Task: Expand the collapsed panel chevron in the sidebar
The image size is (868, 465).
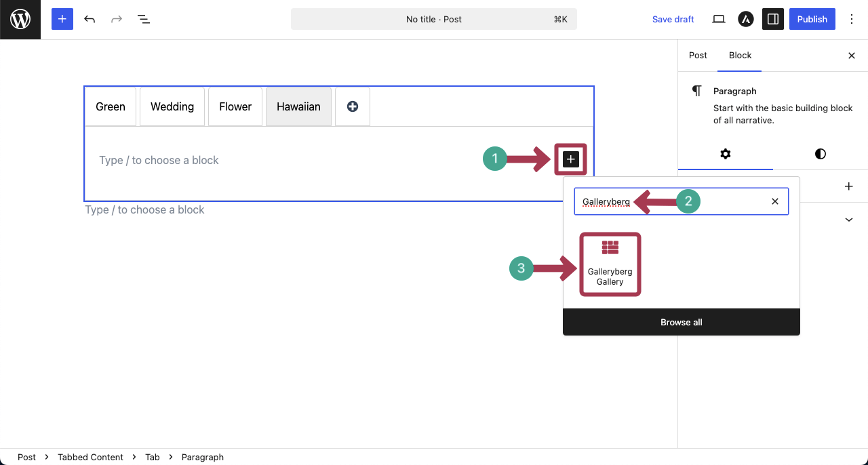Action: (849, 220)
